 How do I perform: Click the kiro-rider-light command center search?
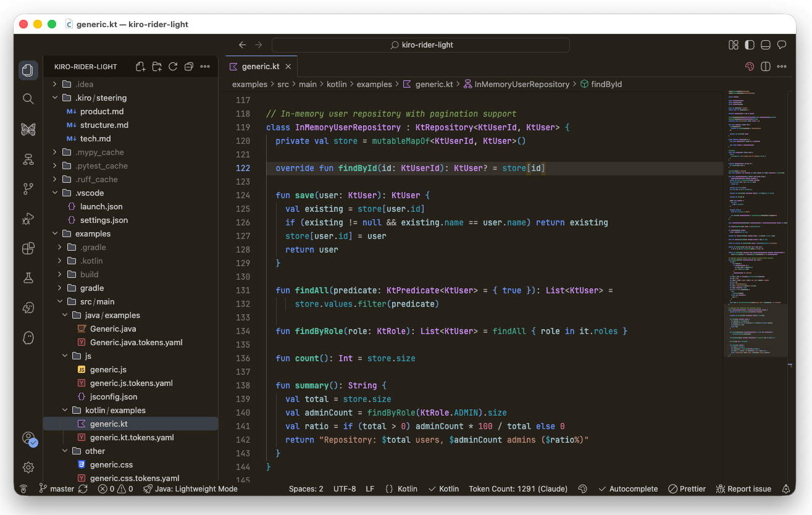point(421,45)
